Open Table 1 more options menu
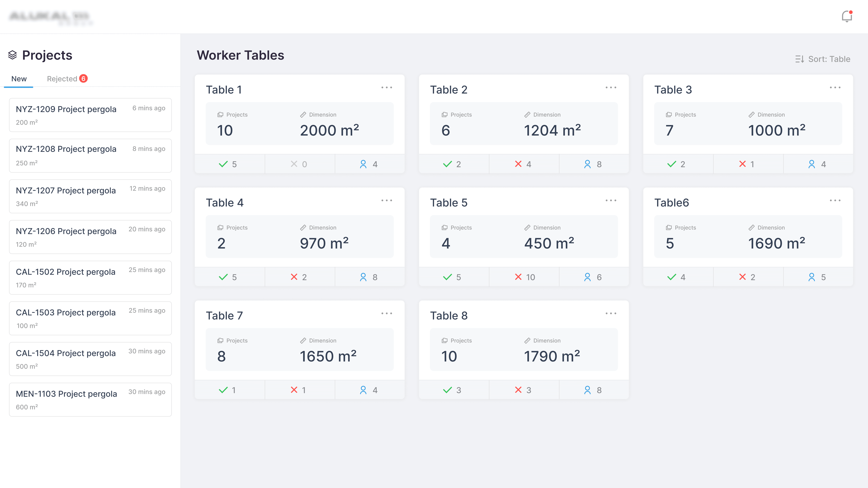Viewport: 868px width, 488px height. 387,88
